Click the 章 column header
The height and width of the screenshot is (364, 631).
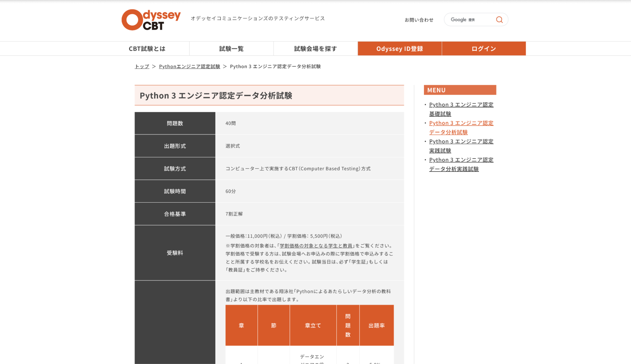coord(241,325)
